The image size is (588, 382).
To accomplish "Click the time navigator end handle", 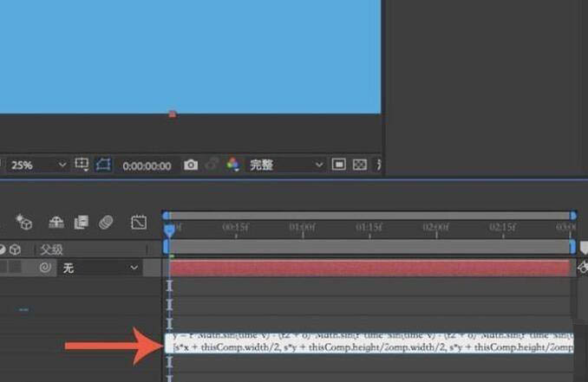I will click(573, 216).
